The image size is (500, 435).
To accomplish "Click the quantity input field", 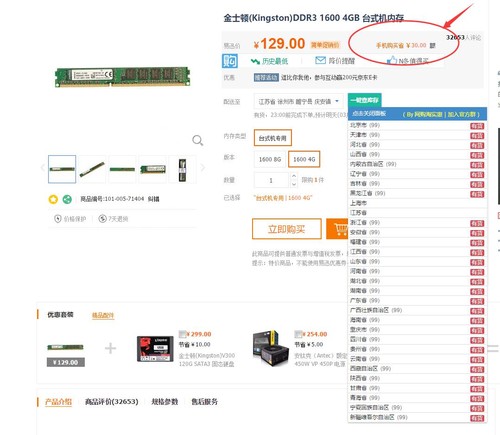I will tap(271, 180).
